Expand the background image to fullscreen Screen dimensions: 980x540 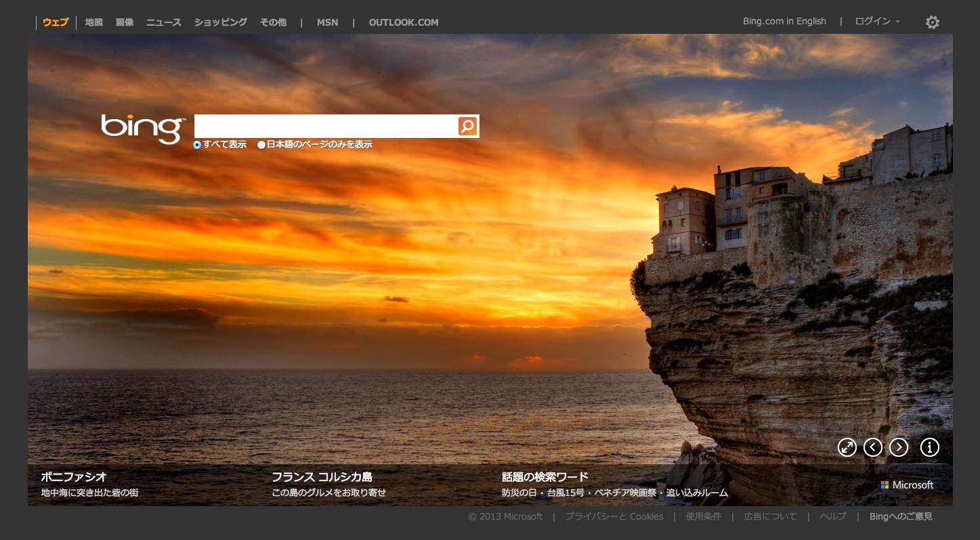click(x=847, y=447)
